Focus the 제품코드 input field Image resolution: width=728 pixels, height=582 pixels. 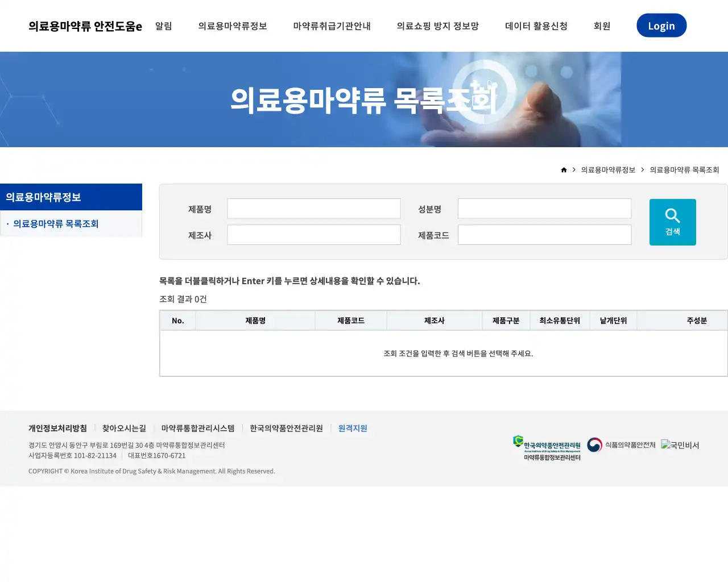point(545,235)
